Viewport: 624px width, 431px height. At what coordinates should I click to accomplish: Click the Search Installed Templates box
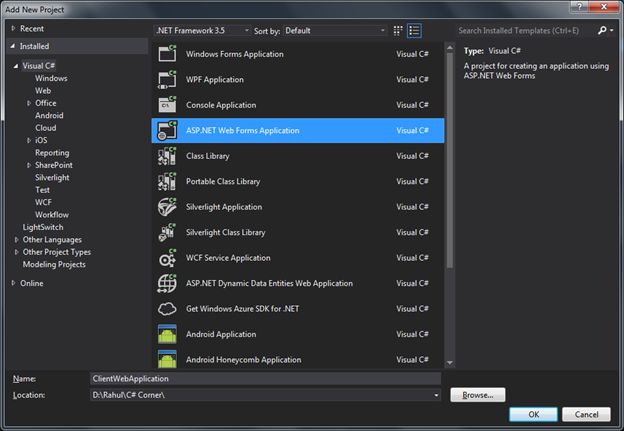click(x=525, y=30)
